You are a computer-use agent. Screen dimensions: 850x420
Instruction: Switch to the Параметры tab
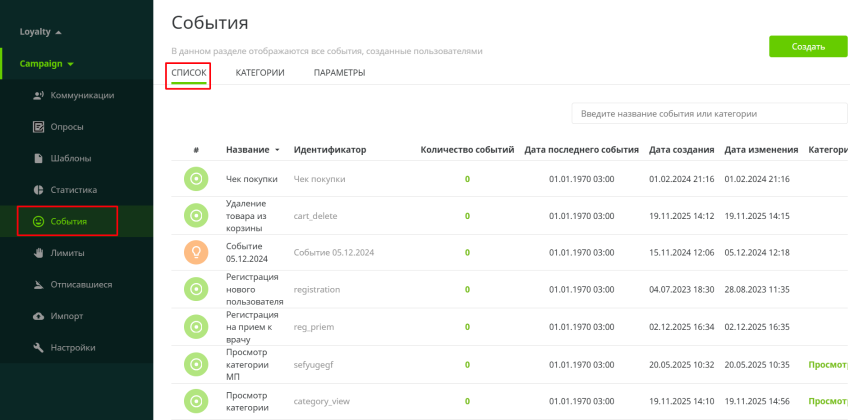[339, 73]
